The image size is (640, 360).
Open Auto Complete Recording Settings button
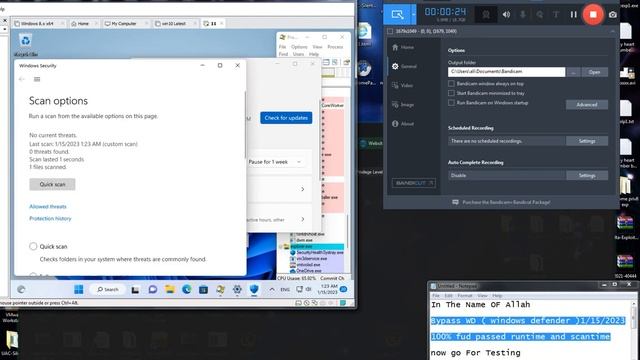(587, 176)
